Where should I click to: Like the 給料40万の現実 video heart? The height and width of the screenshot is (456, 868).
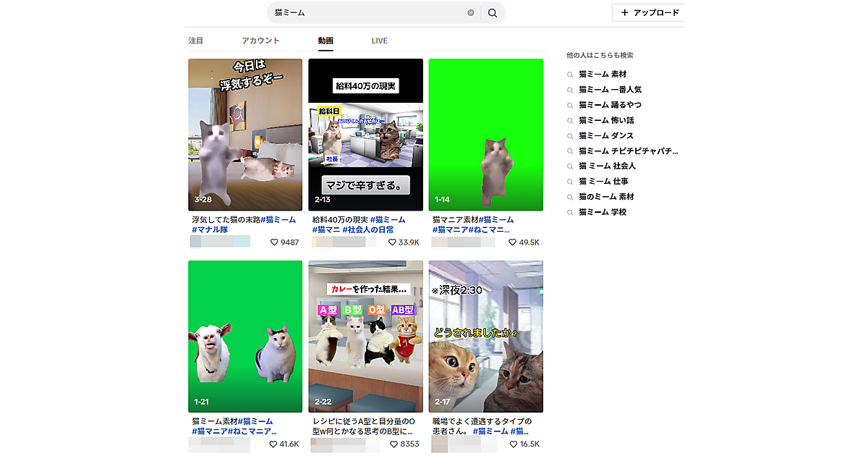(x=393, y=242)
